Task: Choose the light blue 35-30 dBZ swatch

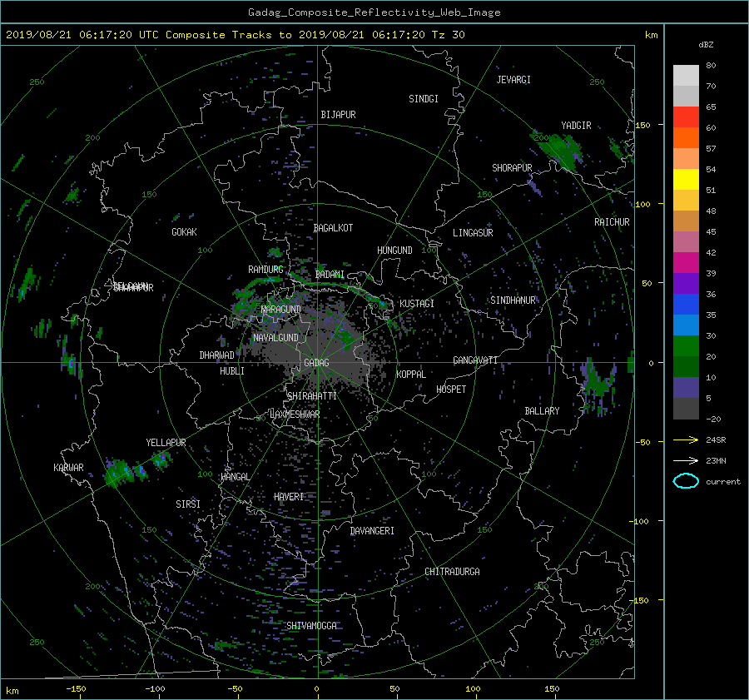Action: point(686,325)
